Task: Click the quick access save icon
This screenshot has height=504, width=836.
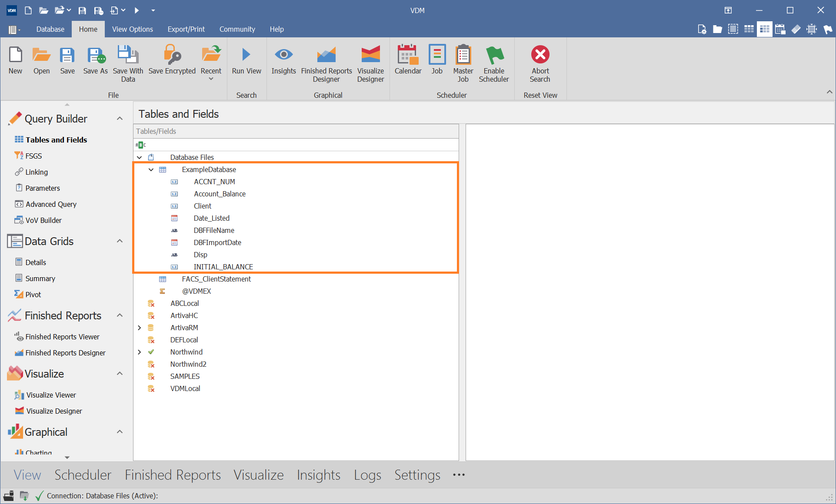Action: click(82, 10)
